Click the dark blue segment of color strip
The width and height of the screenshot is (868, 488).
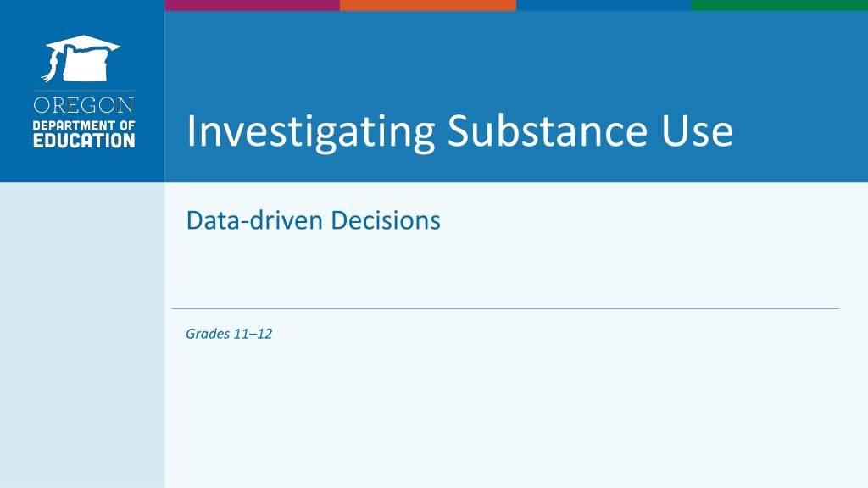pos(604,5)
